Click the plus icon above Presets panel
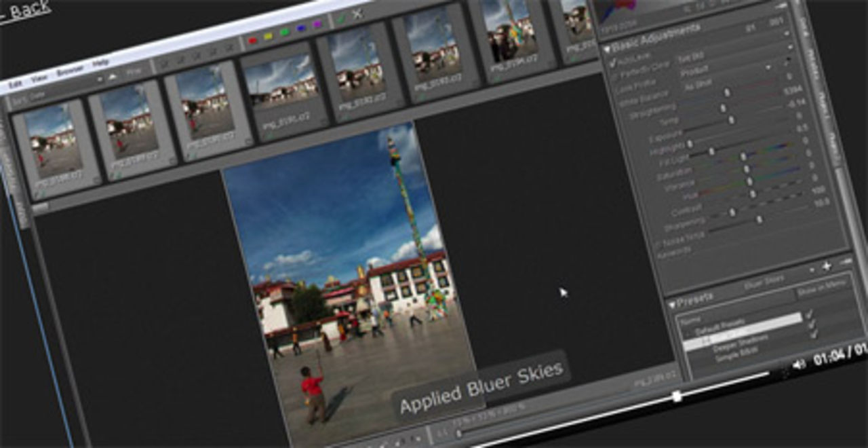Viewport: 868px width, 448px height. tap(826, 266)
